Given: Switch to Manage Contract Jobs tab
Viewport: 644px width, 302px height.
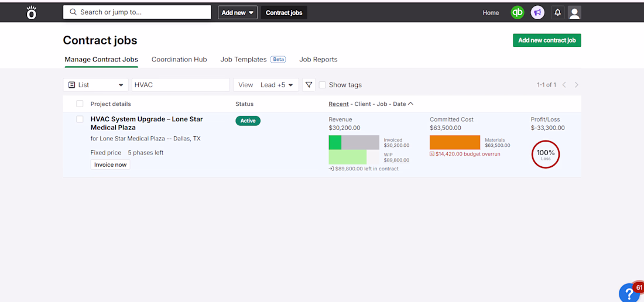Looking at the screenshot, I should coord(101,60).
